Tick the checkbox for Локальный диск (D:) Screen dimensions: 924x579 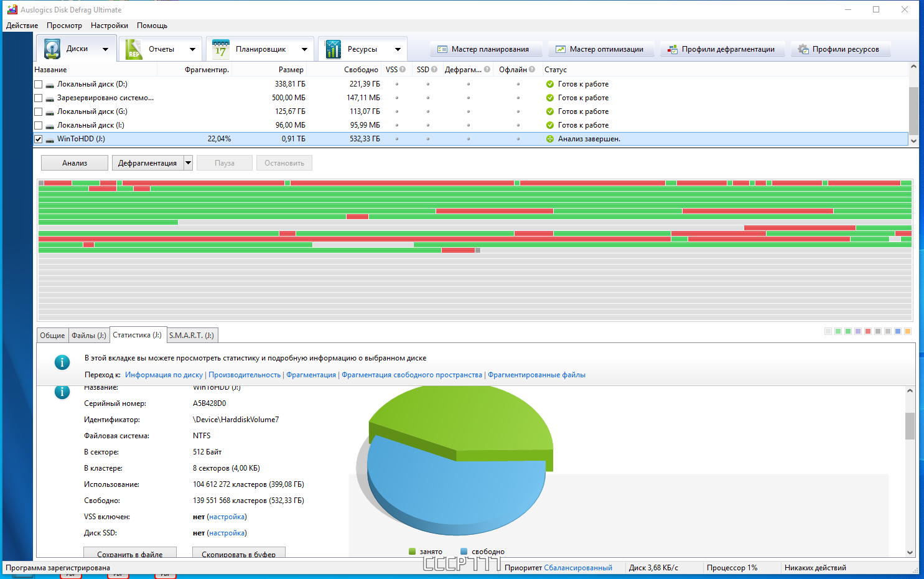point(39,84)
